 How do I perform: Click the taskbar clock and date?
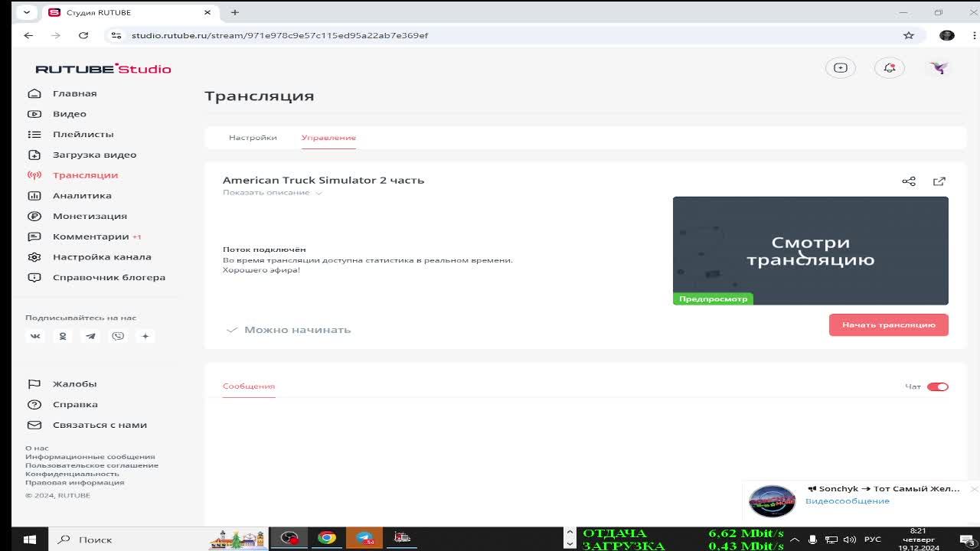tap(918, 540)
